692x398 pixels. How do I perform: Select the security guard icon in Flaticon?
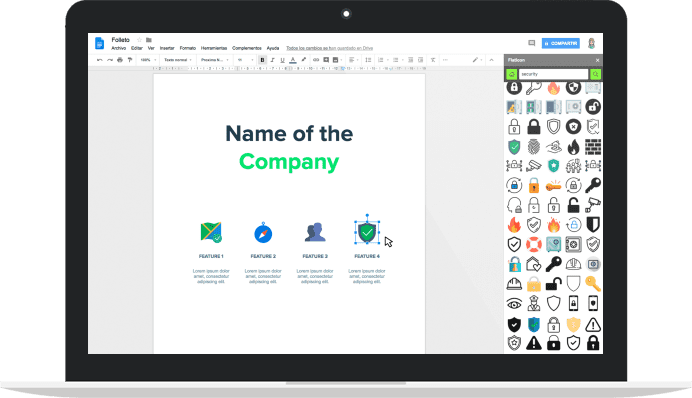click(x=534, y=304)
